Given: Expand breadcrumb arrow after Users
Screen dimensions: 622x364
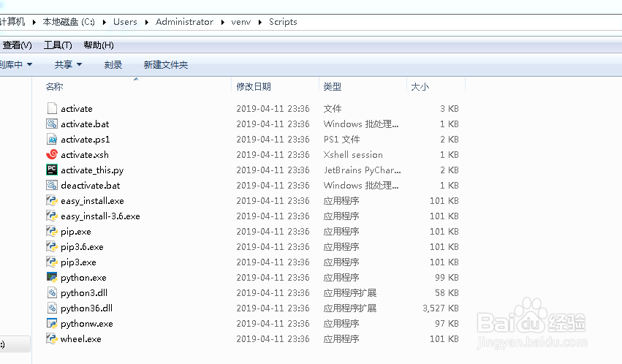Looking at the screenshot, I should click(147, 22).
